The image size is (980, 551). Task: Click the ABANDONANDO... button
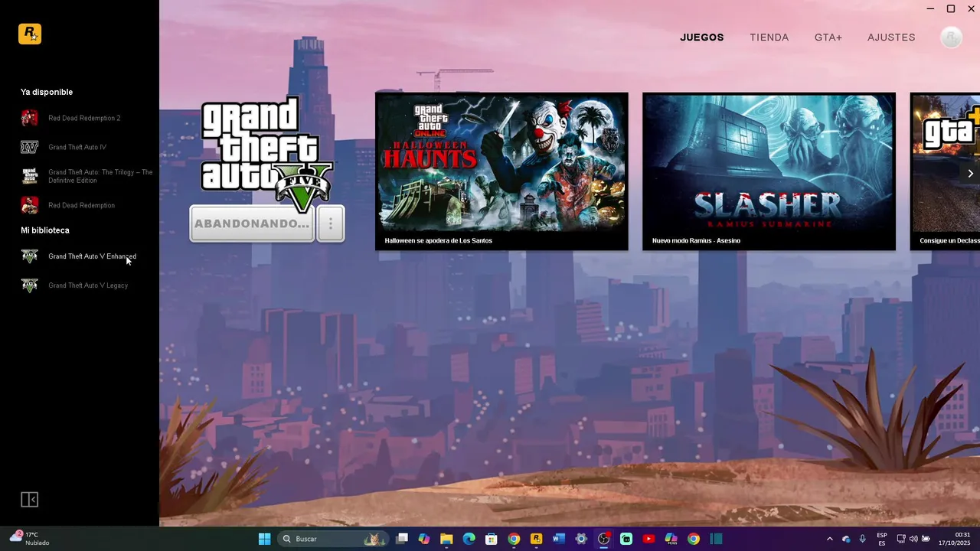pos(252,223)
